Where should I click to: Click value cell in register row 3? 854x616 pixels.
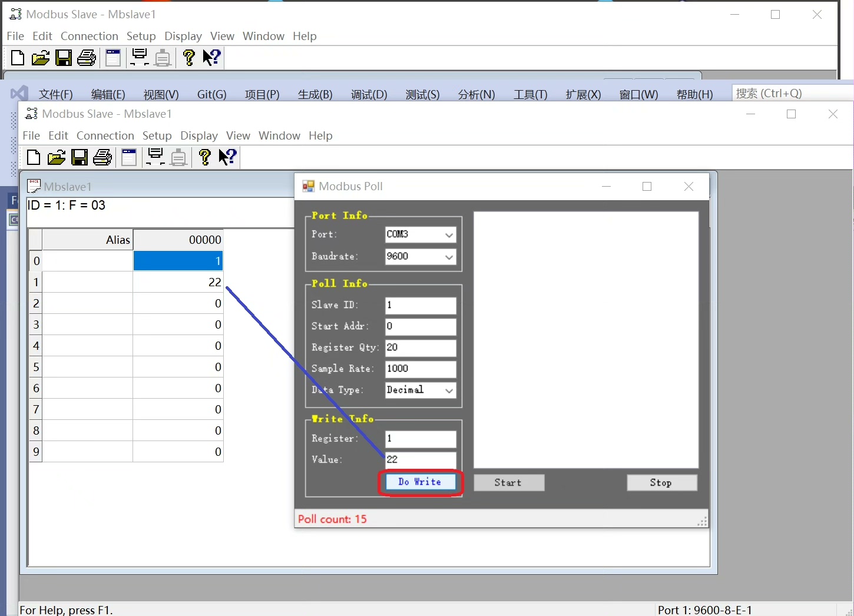[178, 324]
